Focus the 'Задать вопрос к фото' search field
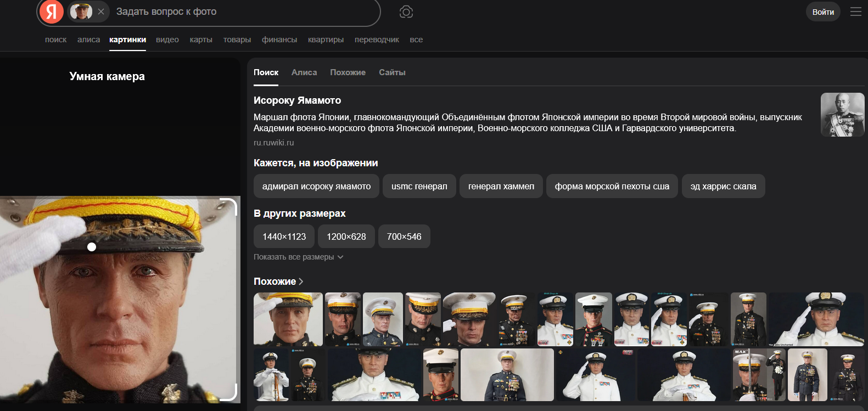 coord(244,12)
